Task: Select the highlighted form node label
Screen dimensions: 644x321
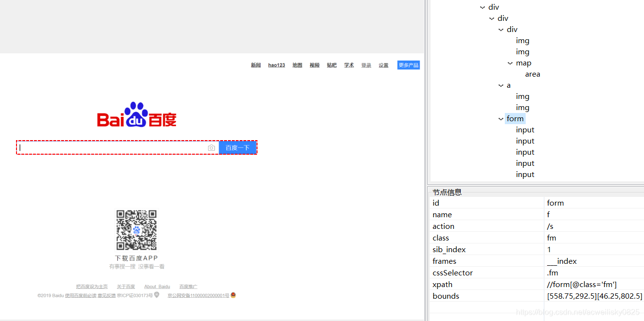Action: pyautogui.click(x=515, y=119)
